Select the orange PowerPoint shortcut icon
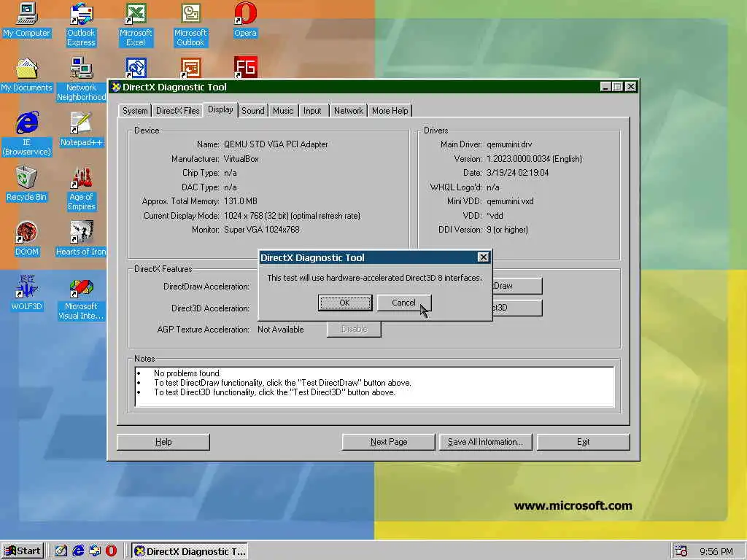 (x=190, y=68)
